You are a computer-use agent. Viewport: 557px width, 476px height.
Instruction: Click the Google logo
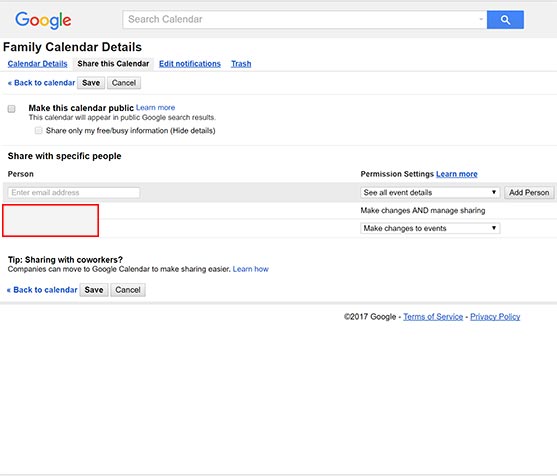43,20
